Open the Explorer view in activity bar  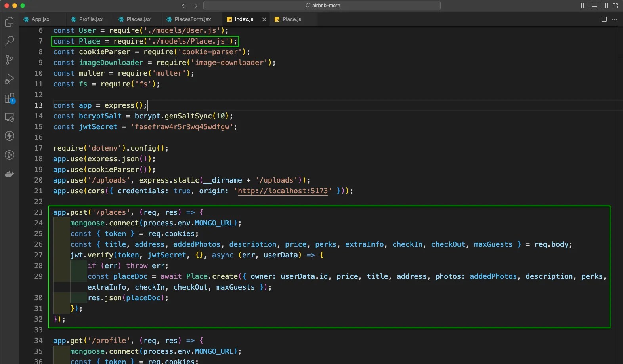[10, 22]
